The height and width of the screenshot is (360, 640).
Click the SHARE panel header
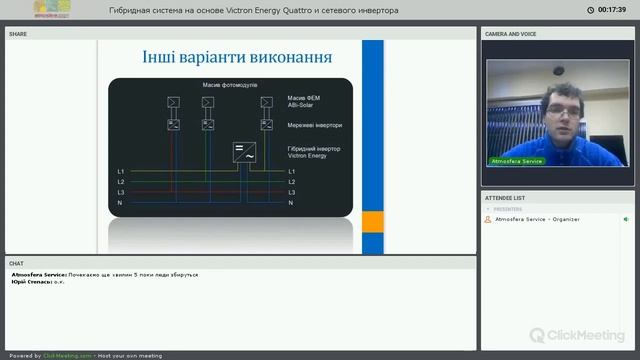(240, 34)
